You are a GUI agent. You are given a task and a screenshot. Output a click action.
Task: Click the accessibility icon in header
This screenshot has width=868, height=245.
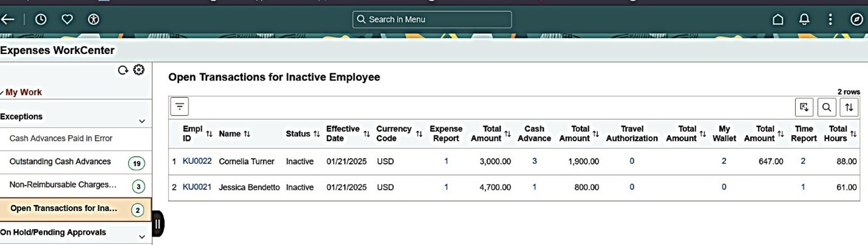[93, 19]
